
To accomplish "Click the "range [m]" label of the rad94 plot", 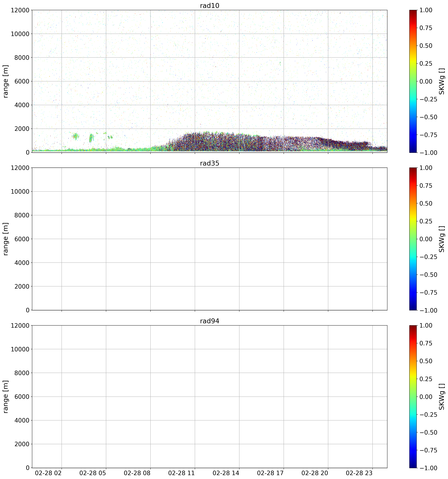I will coord(5,397).
